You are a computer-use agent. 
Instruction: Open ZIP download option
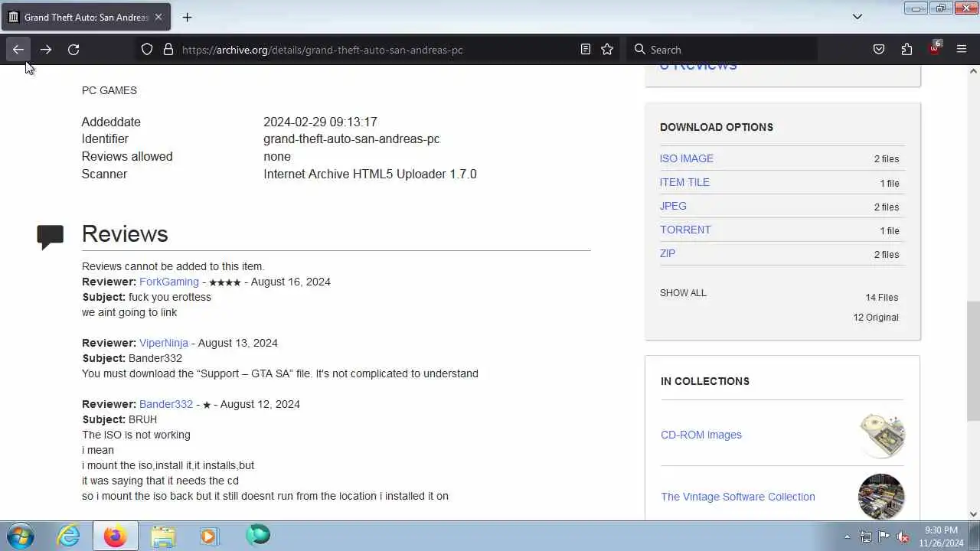coord(668,253)
